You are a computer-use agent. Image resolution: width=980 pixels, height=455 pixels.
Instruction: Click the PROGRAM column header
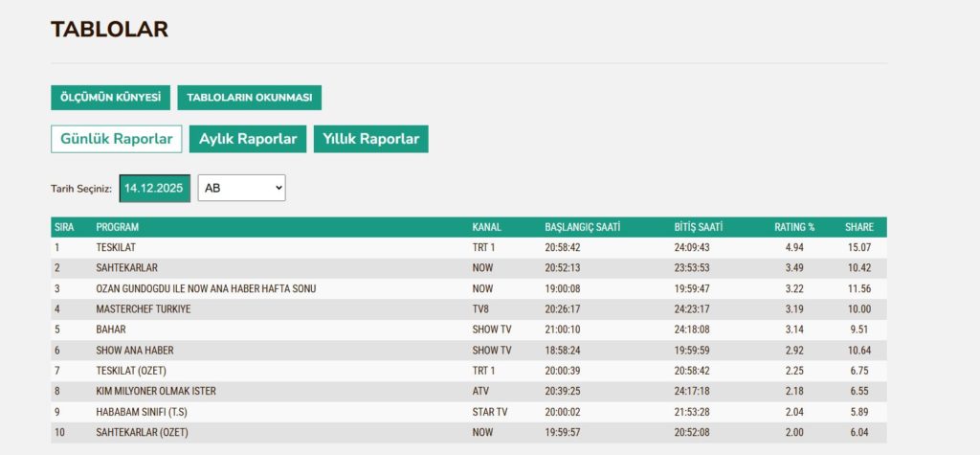pyautogui.click(x=118, y=227)
